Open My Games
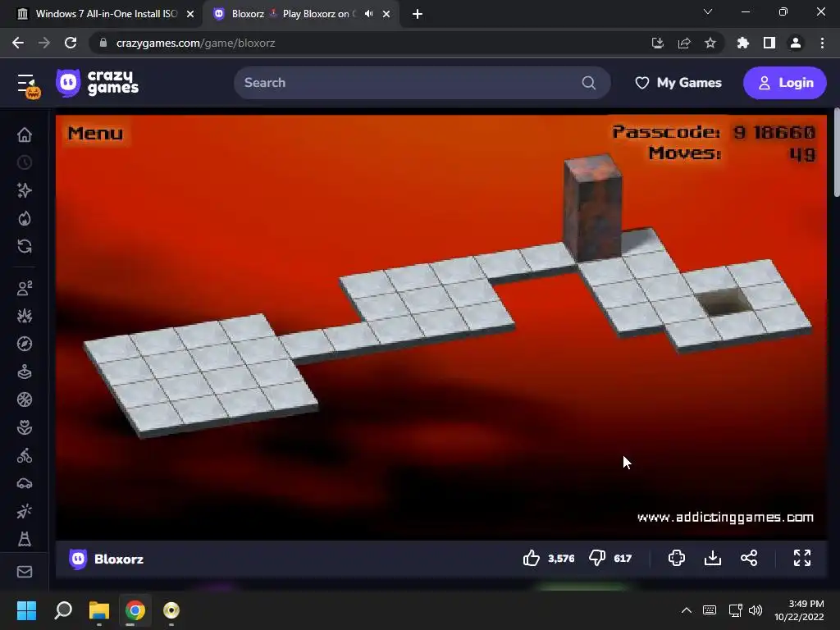This screenshot has width=840, height=630. (678, 83)
